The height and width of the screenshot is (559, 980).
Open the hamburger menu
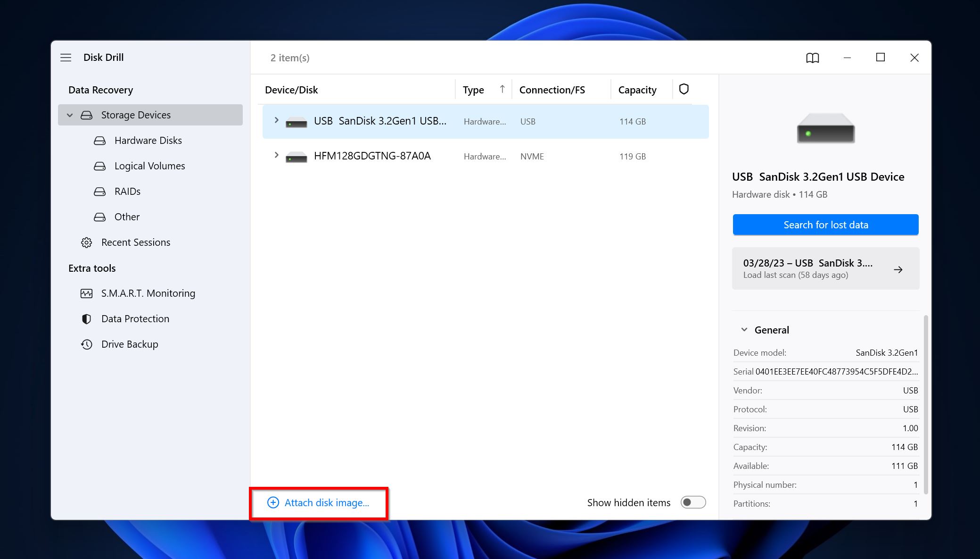click(x=66, y=57)
